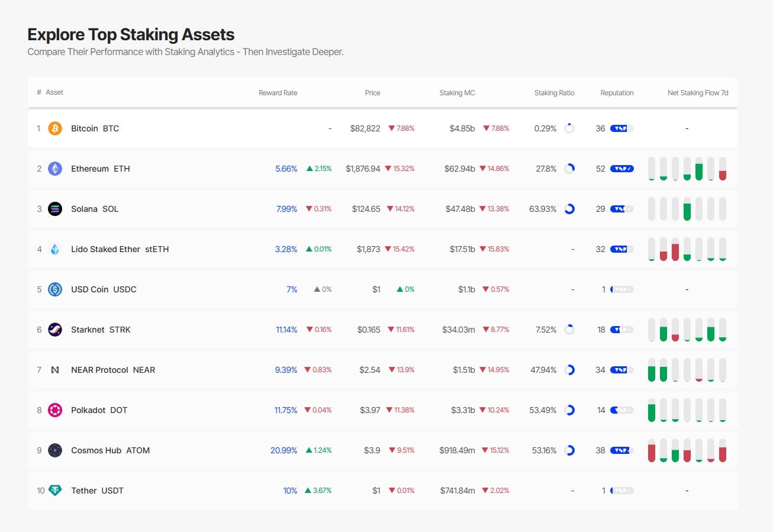Sort by Reward Rate column header
Viewport: 773px width, 532px height.
(x=278, y=93)
